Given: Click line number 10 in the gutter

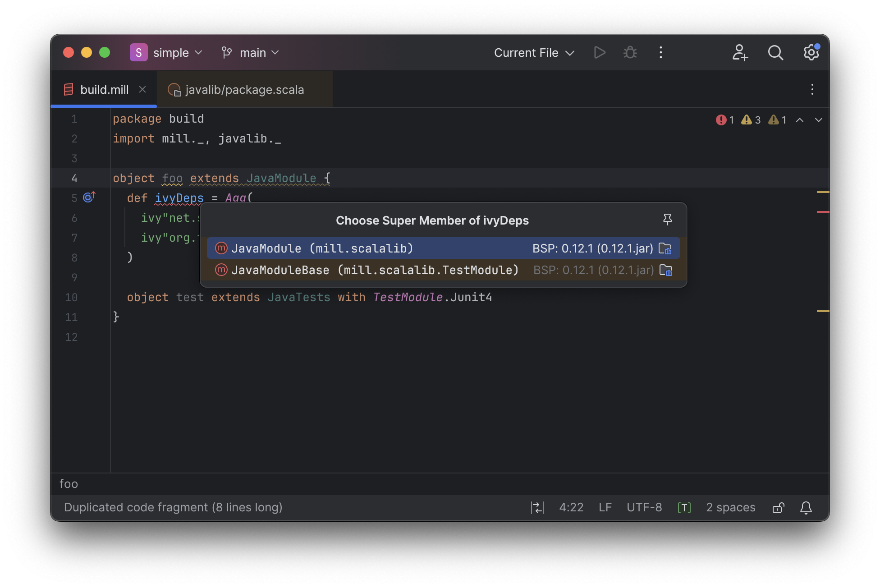Looking at the screenshot, I should pos(71,297).
